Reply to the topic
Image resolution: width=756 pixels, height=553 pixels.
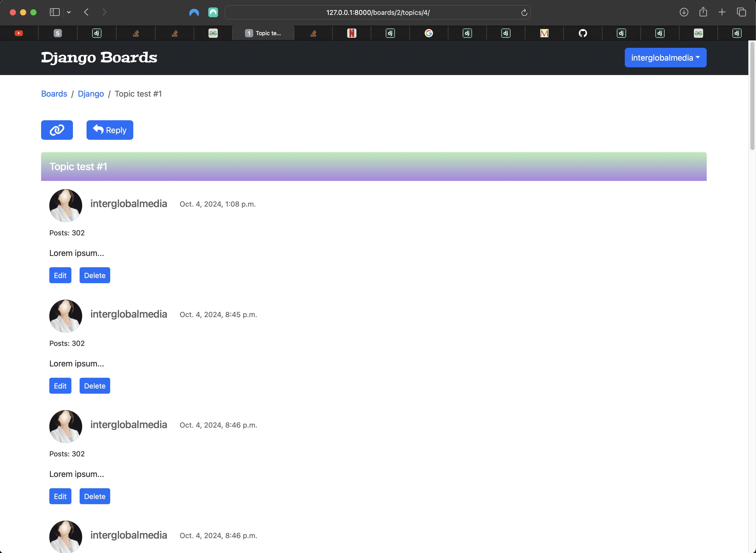110,130
